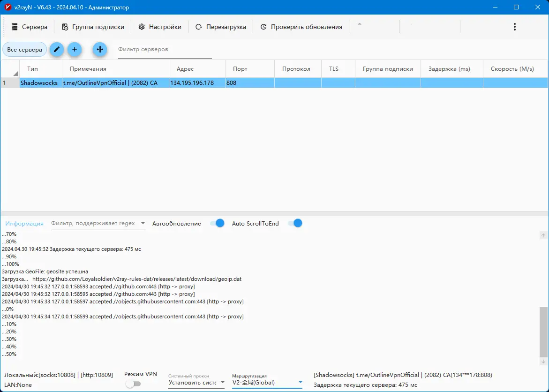Open Проверить обновления menu
This screenshot has height=392, width=549.
point(301,27)
